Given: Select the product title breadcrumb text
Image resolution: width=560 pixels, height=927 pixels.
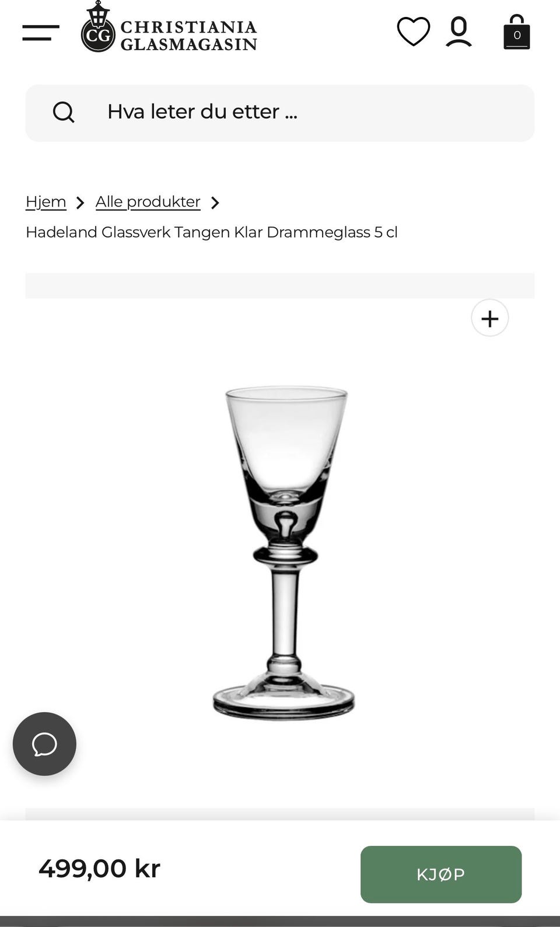Looking at the screenshot, I should click(x=212, y=232).
